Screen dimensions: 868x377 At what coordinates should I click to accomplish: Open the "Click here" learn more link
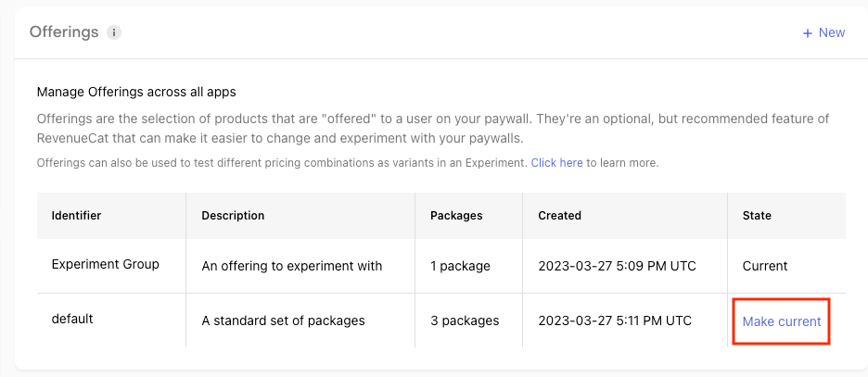pos(556,162)
